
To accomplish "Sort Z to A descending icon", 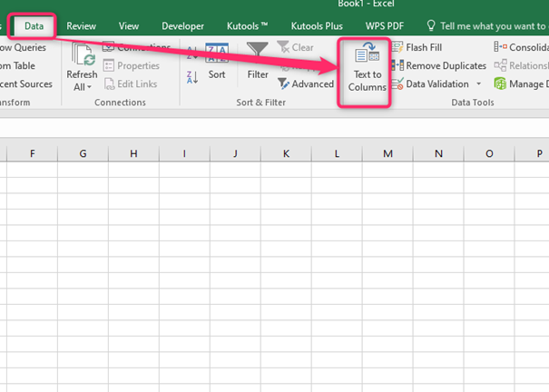I will [x=192, y=77].
